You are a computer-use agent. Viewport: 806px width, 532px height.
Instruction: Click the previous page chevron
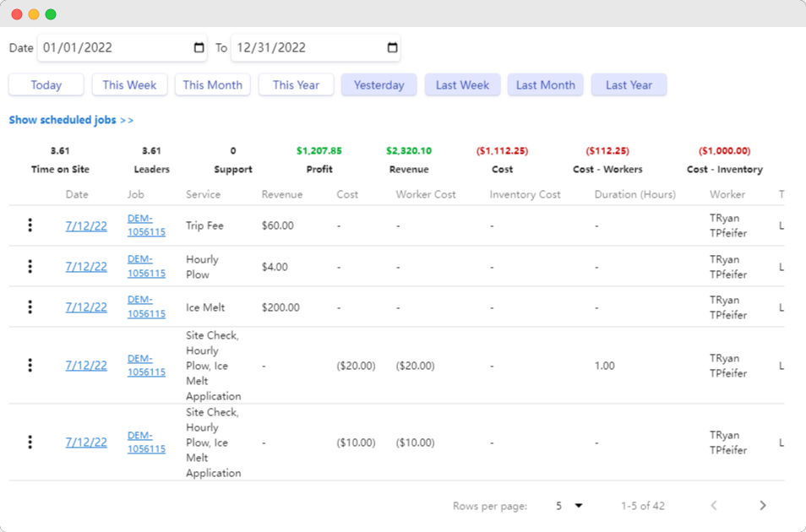[713, 505]
